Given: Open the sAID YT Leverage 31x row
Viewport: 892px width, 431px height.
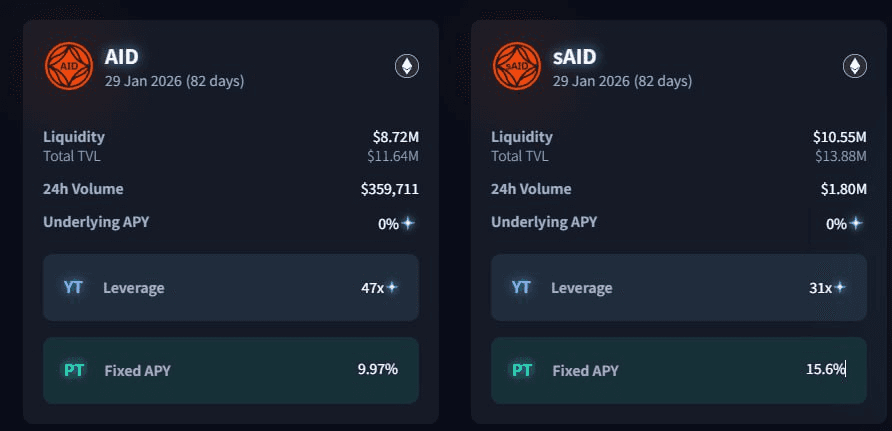Looking at the screenshot, I should tap(678, 287).
